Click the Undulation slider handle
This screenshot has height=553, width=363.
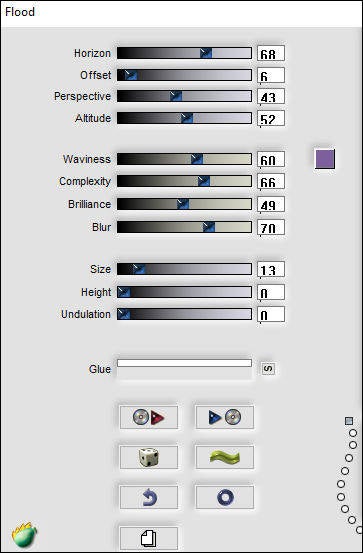123,314
